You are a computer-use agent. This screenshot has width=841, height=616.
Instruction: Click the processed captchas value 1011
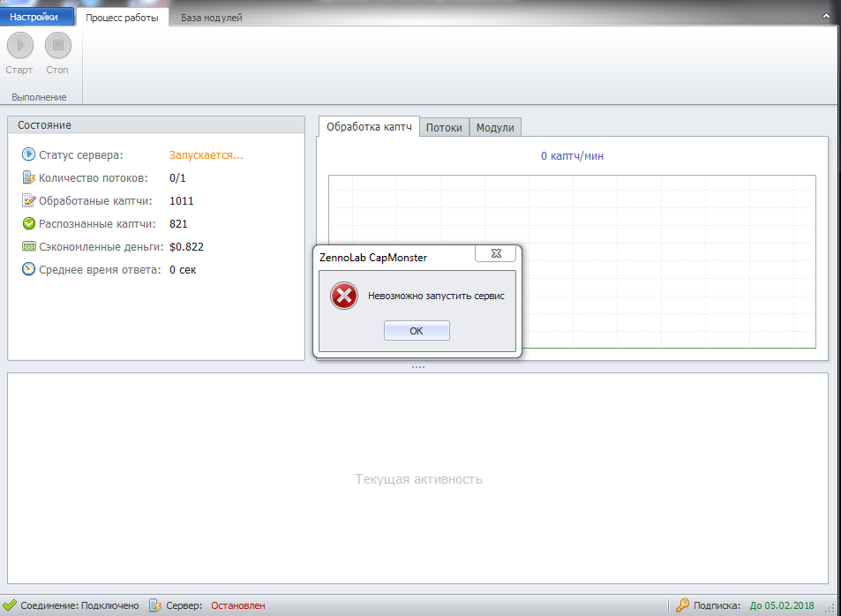[x=181, y=201]
